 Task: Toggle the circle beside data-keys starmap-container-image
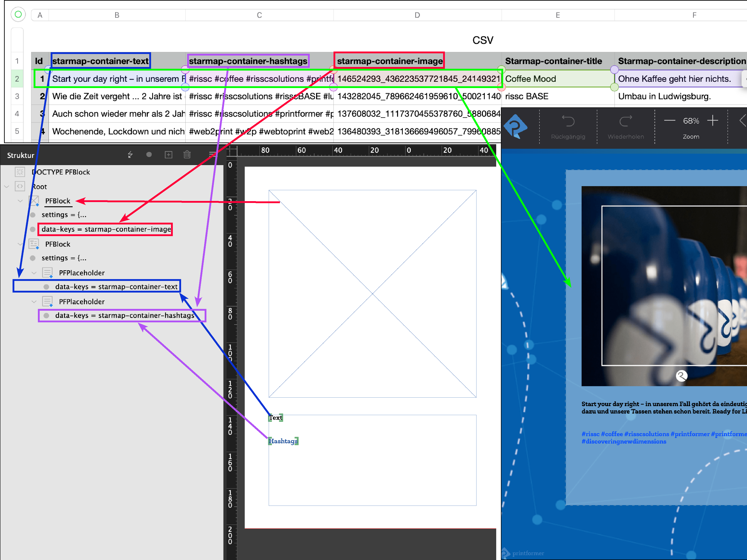33,229
